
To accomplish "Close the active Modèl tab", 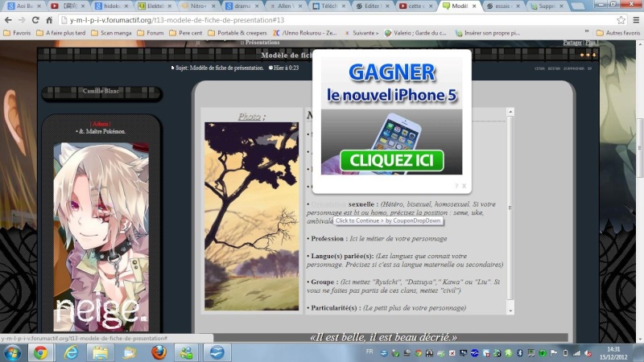I will click(474, 6).
